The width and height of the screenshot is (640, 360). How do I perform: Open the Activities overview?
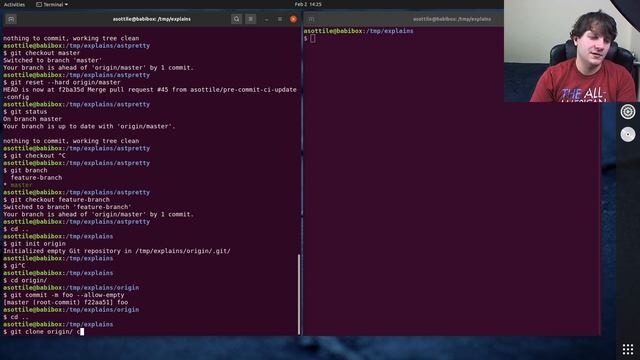[x=14, y=4]
